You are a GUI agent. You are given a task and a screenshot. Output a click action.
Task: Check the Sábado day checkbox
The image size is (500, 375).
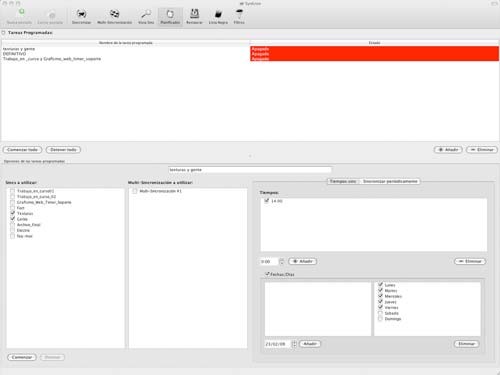pyautogui.click(x=380, y=313)
